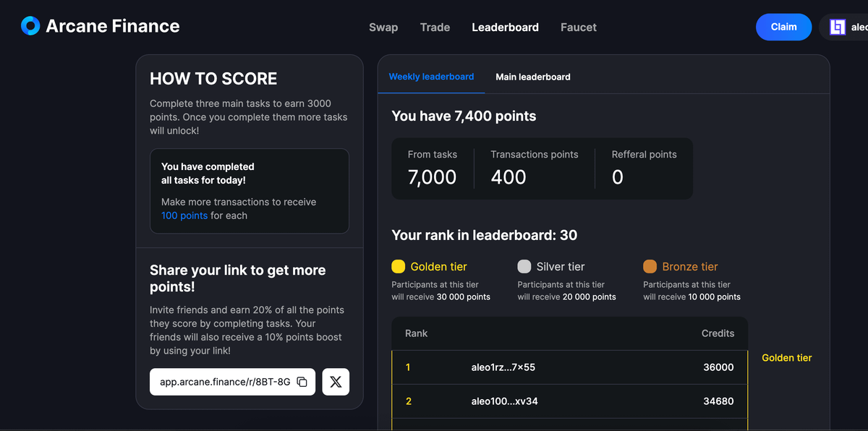Select the app.arcane.finance/r/8BT-8G referral field
This screenshot has width=868, height=431.
click(233, 382)
